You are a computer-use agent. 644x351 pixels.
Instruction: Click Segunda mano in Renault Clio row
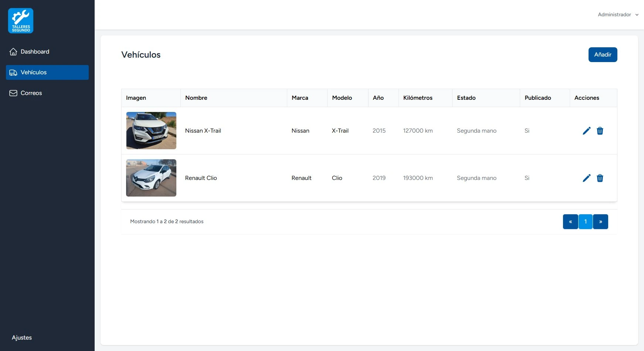pyautogui.click(x=477, y=178)
